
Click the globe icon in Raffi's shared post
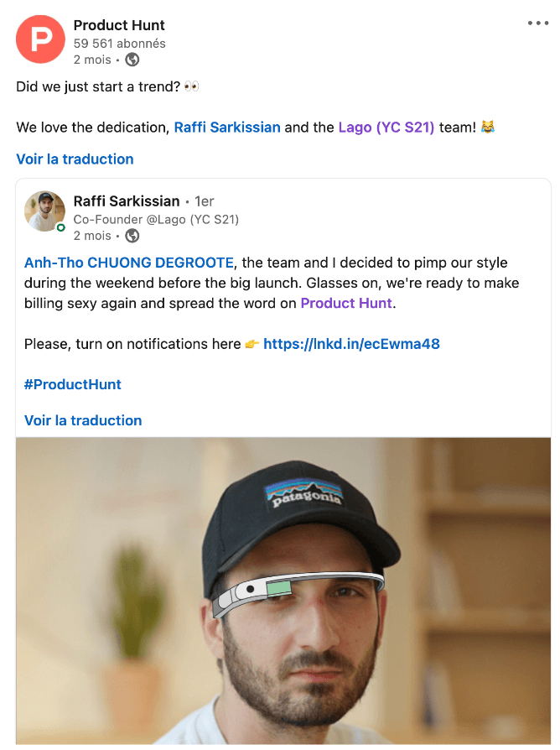click(132, 236)
